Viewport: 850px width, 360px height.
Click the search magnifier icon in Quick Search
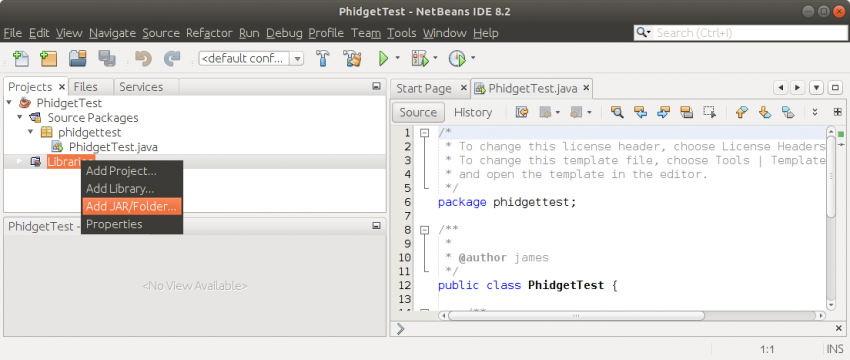(642, 33)
